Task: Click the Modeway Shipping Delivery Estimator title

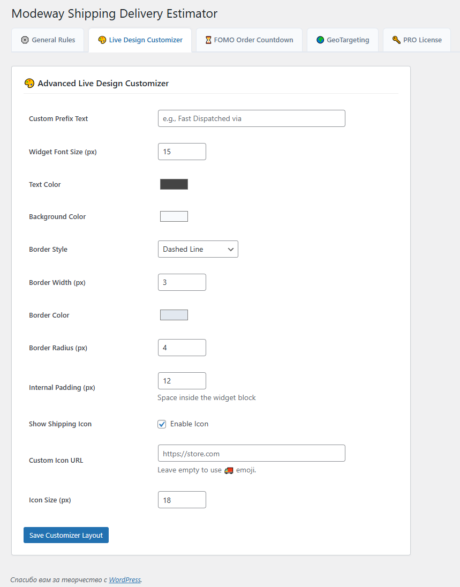Action: click(x=115, y=14)
